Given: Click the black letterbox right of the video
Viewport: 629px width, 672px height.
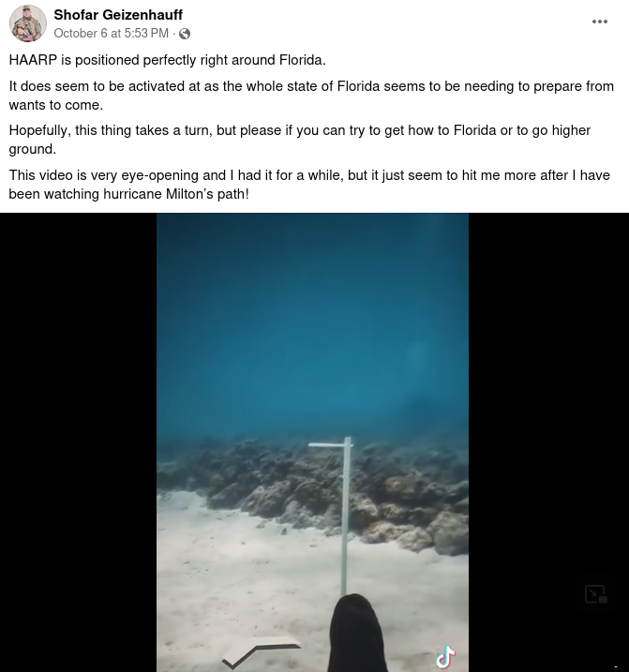Looking at the screenshot, I should coord(548,442).
